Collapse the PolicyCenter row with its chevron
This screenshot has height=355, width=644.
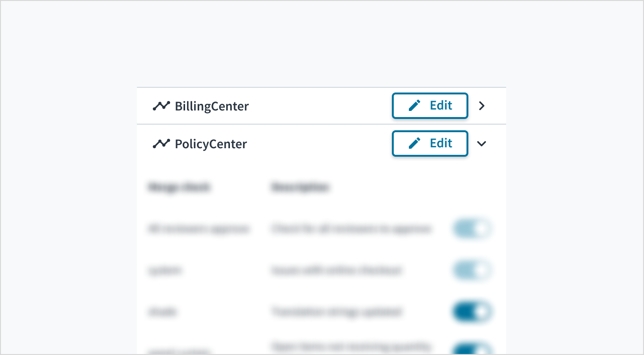[482, 144]
